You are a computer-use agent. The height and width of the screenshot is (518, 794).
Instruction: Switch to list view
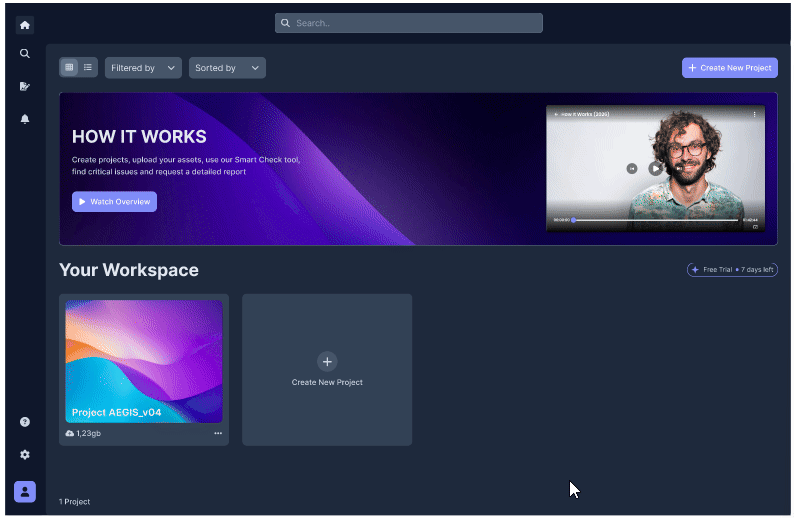click(x=88, y=67)
